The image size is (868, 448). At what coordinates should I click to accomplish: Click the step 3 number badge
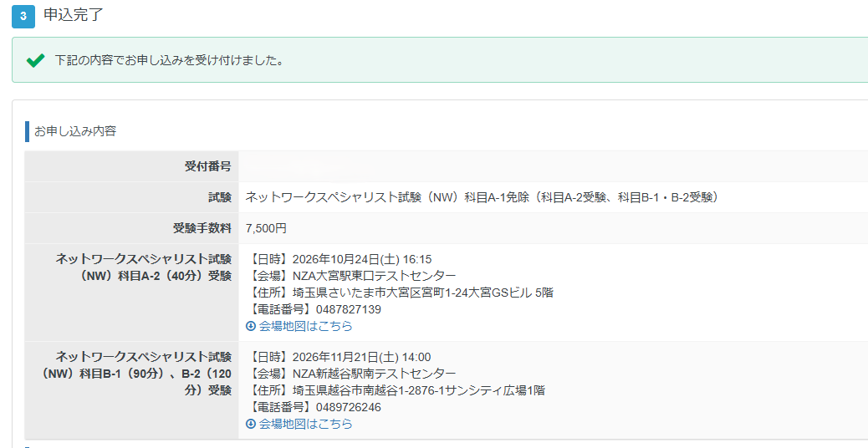tap(23, 16)
